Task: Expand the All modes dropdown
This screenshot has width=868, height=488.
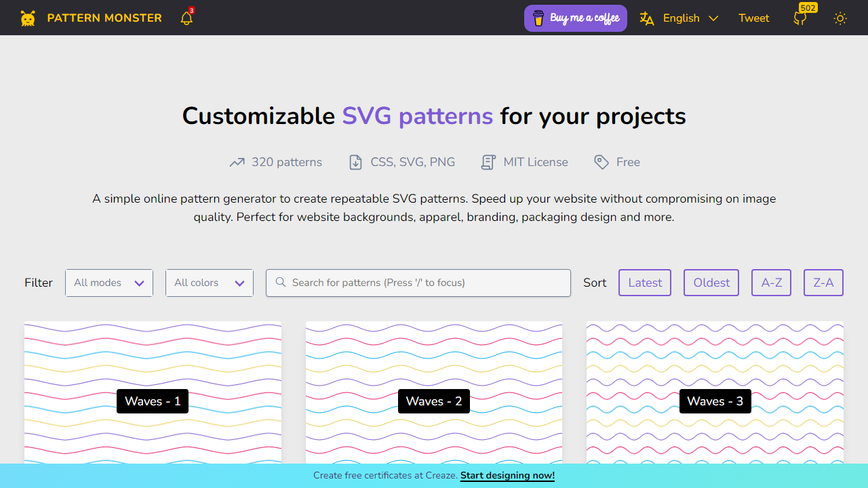Action: 109,283
